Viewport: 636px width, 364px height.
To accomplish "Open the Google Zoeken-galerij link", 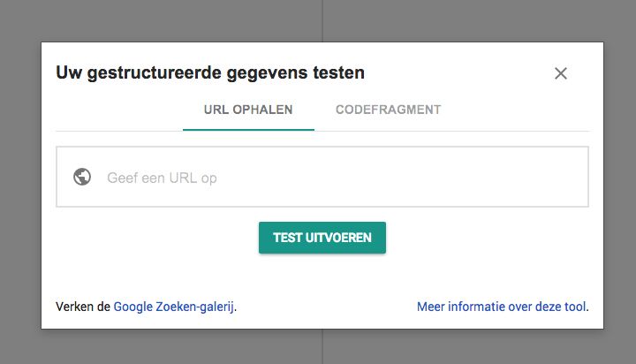I will pos(174,307).
